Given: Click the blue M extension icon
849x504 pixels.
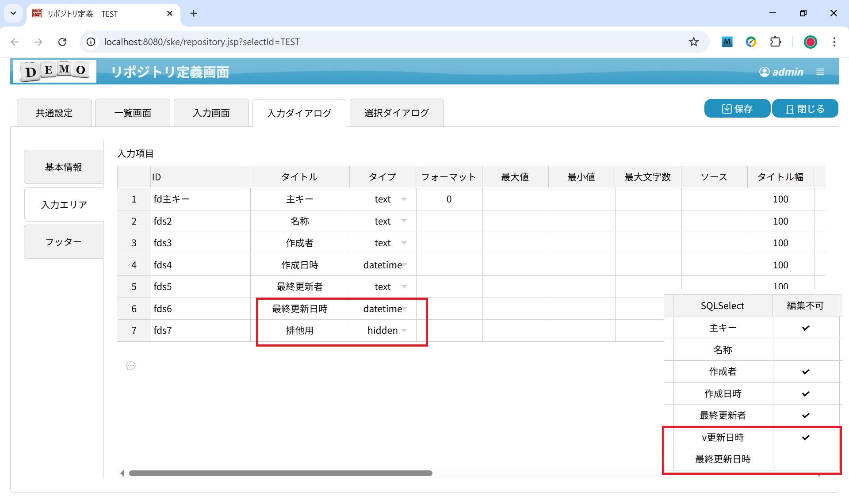Looking at the screenshot, I should 727,42.
